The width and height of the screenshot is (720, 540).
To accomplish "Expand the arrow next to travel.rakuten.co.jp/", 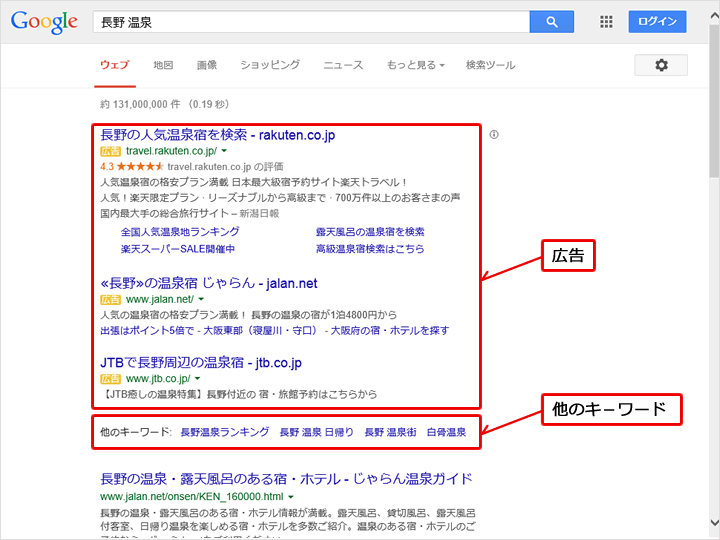I will [224, 151].
